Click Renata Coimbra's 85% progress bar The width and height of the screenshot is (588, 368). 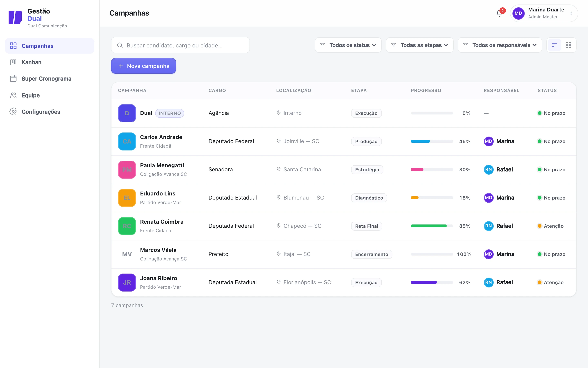432,226
